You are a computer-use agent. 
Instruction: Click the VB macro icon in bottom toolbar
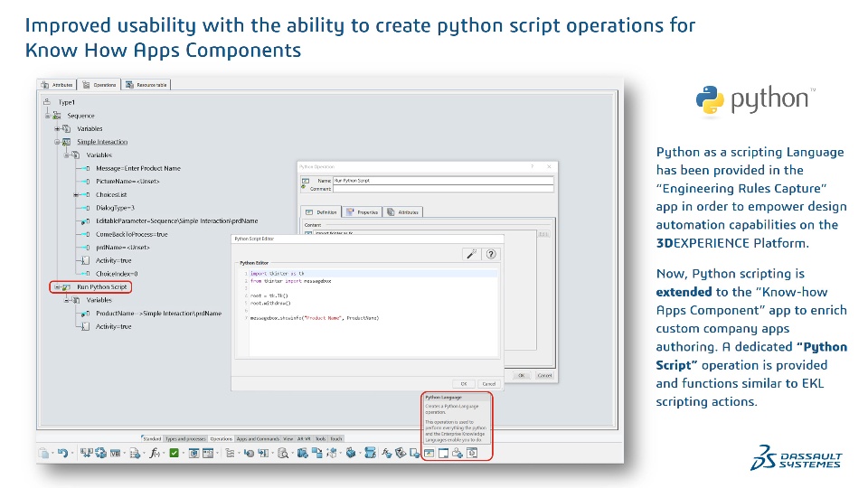click(x=115, y=453)
